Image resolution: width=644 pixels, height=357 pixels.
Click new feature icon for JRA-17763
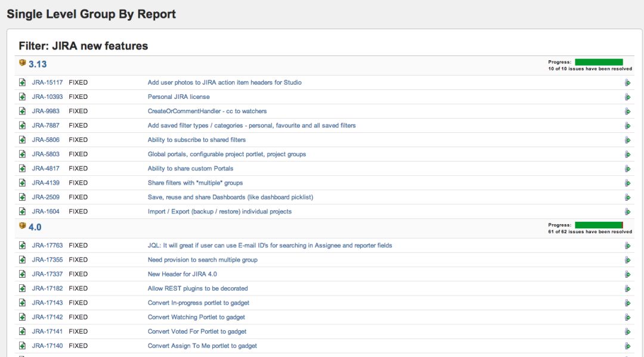coord(22,246)
